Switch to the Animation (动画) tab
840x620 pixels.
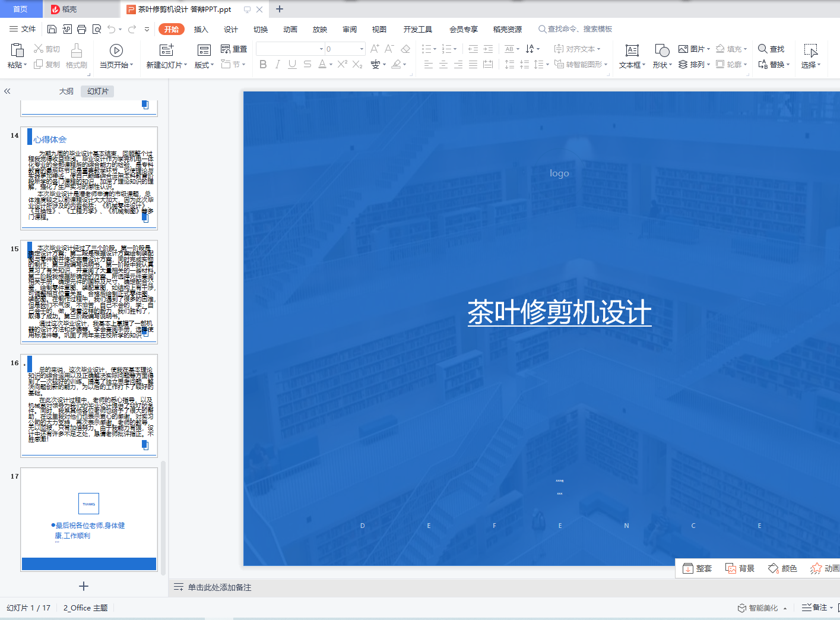(x=290, y=29)
